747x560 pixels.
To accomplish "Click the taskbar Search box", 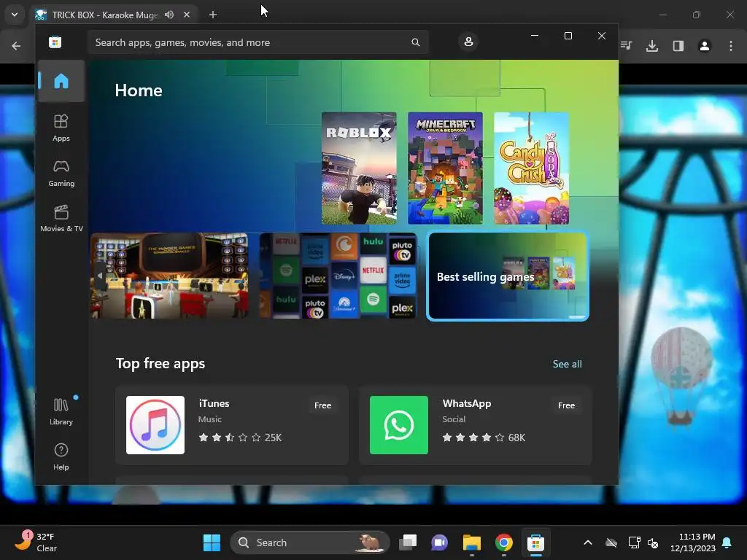I will (x=309, y=542).
